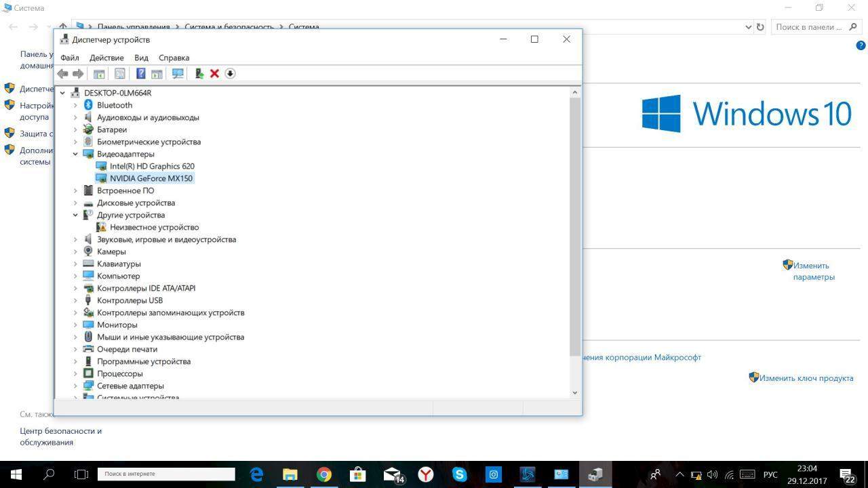This screenshot has width=868, height=488.
Task: Select NVIDIA GeForce MX150 device
Action: 151,178
